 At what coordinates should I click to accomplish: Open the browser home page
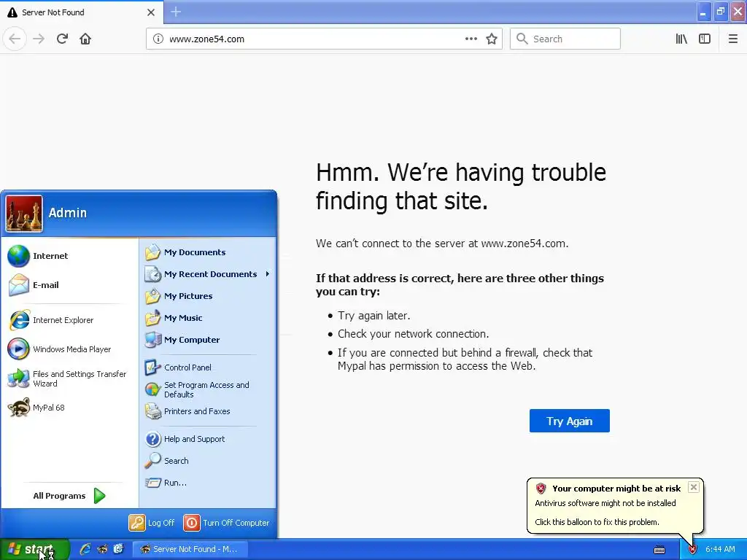pyautogui.click(x=85, y=39)
